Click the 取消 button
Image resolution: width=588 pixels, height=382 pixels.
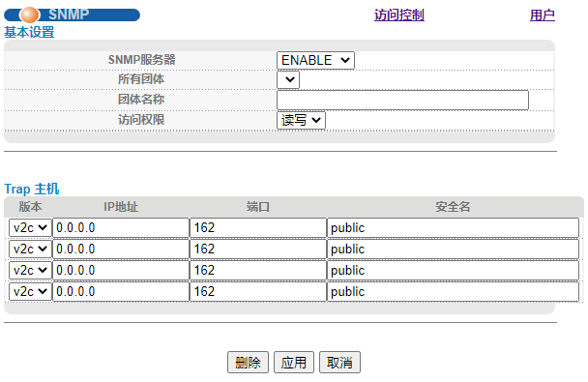tap(339, 362)
